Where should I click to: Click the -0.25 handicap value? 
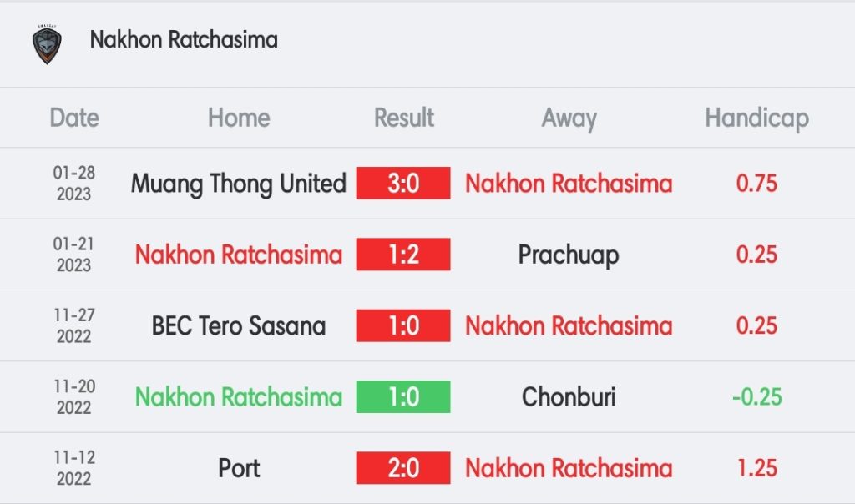(x=756, y=396)
